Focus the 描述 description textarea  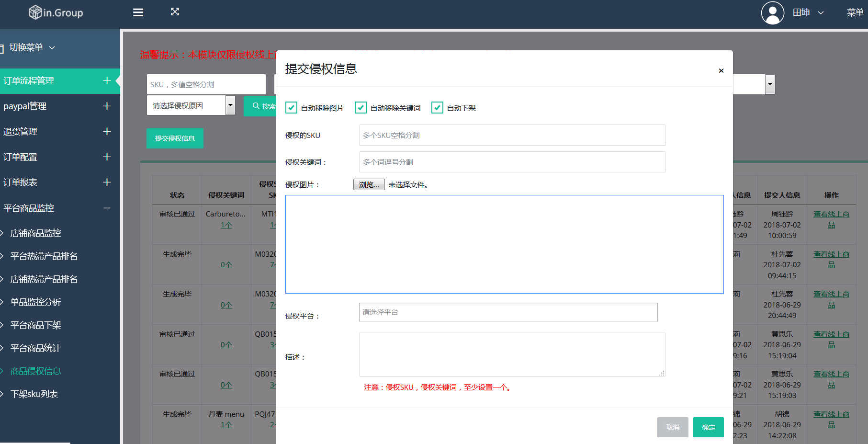[x=512, y=354]
